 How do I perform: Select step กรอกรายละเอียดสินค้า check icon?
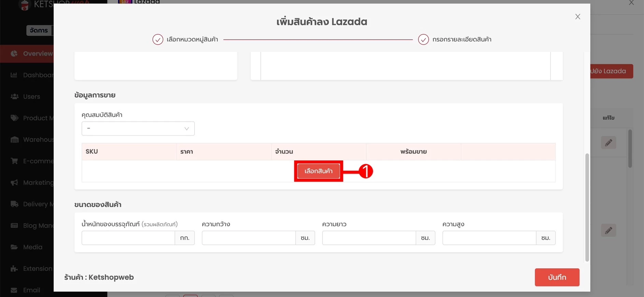click(423, 40)
